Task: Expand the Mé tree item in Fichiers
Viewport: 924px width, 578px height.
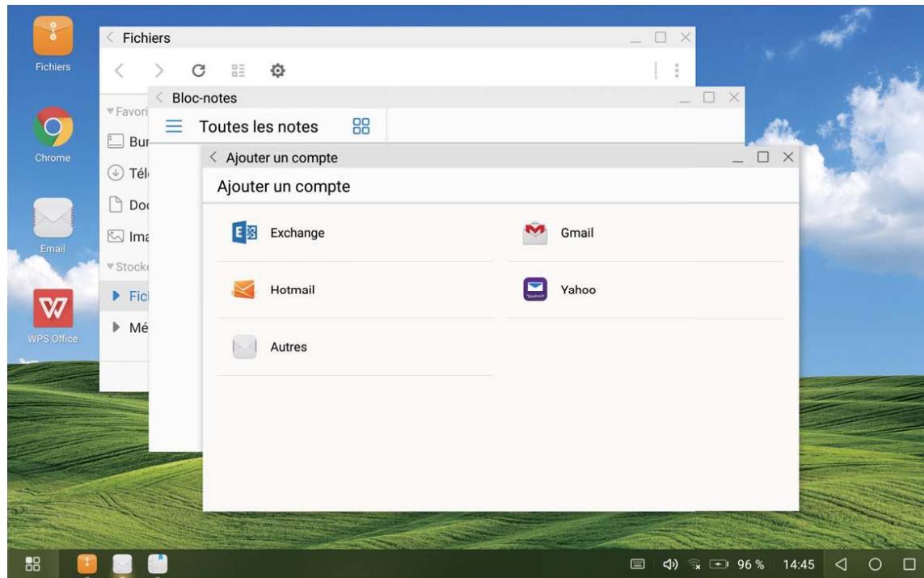Action: (116, 327)
